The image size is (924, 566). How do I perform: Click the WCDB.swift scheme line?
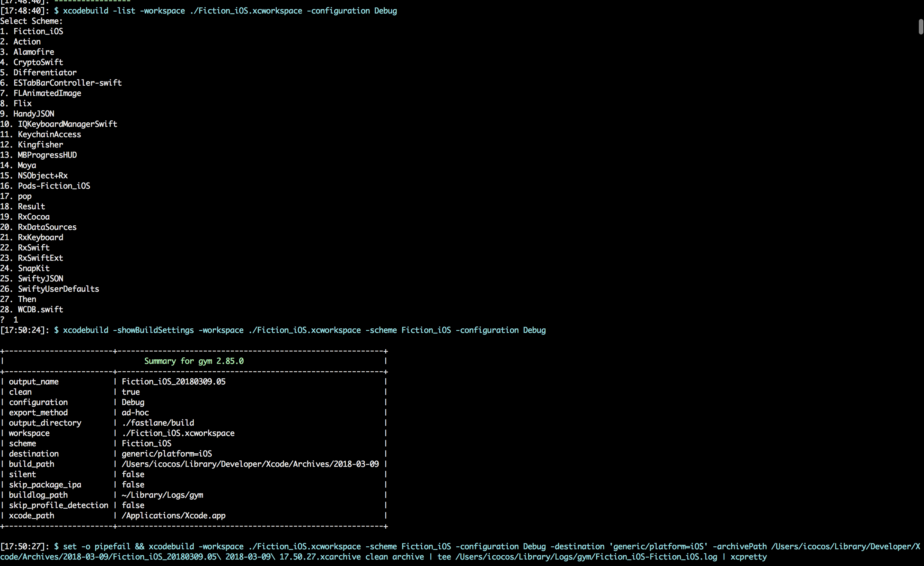tap(40, 310)
